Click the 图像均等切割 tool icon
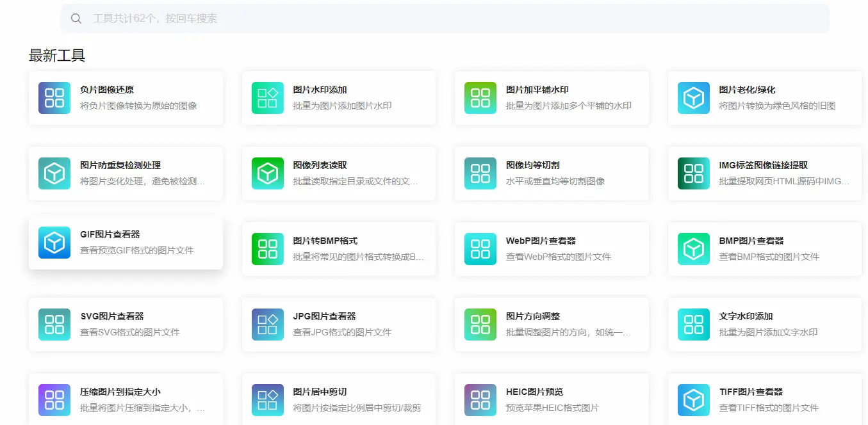Screen dimensions: 868x425 480,173
